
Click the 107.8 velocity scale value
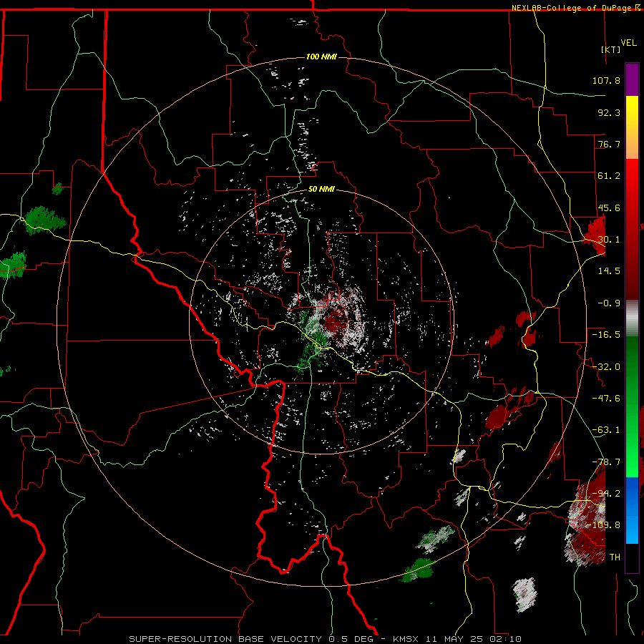[x=606, y=80]
